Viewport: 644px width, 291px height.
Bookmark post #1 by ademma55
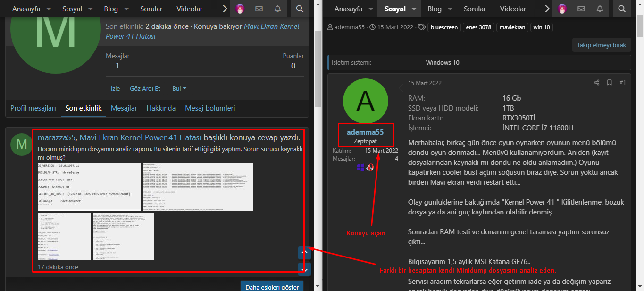click(610, 83)
